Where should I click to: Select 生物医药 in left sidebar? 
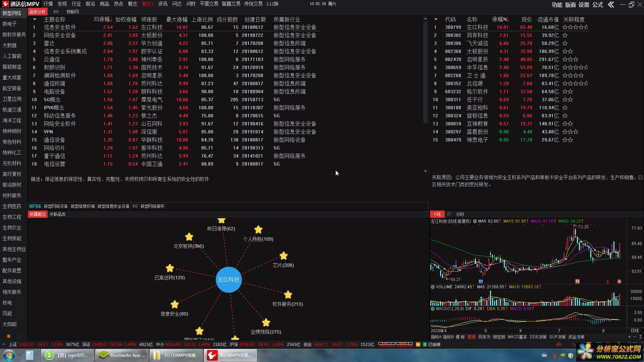pos(12,206)
